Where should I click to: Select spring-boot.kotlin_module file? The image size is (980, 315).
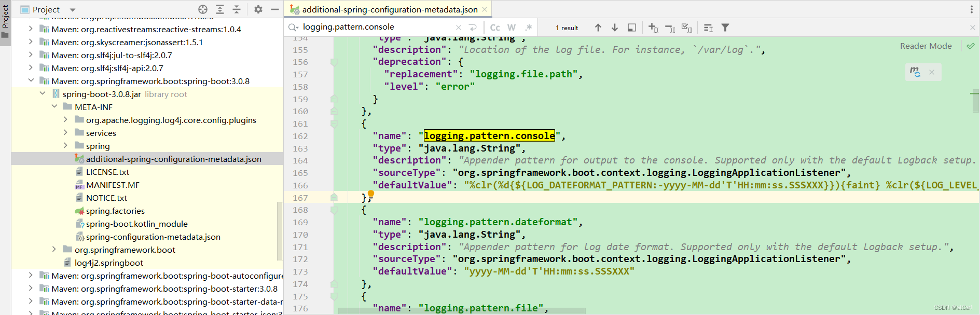pyautogui.click(x=136, y=224)
